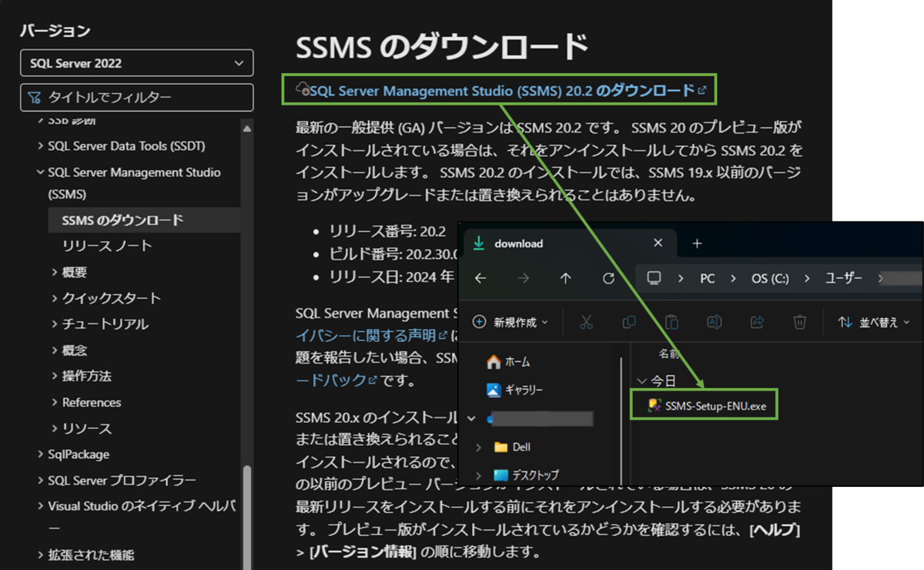This screenshot has height=570, width=924.
Task: Click the monitor icon in address bar
Action: [x=654, y=278]
